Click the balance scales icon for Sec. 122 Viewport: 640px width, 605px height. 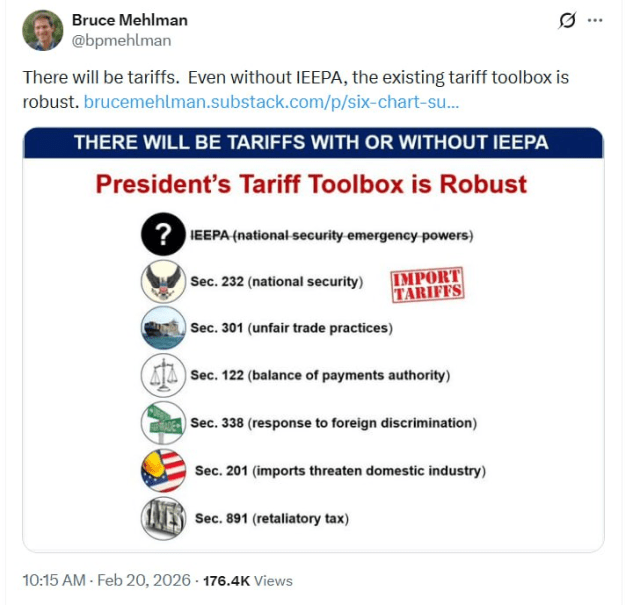(x=161, y=376)
